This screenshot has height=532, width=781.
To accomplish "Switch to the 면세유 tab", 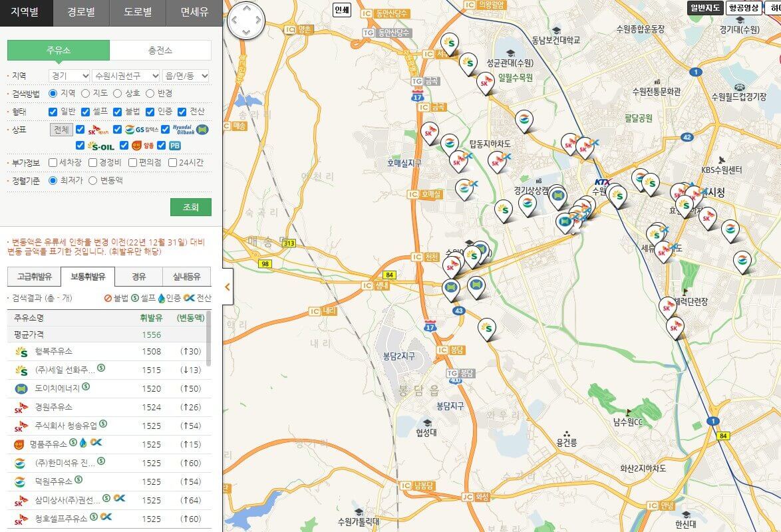I will point(194,12).
